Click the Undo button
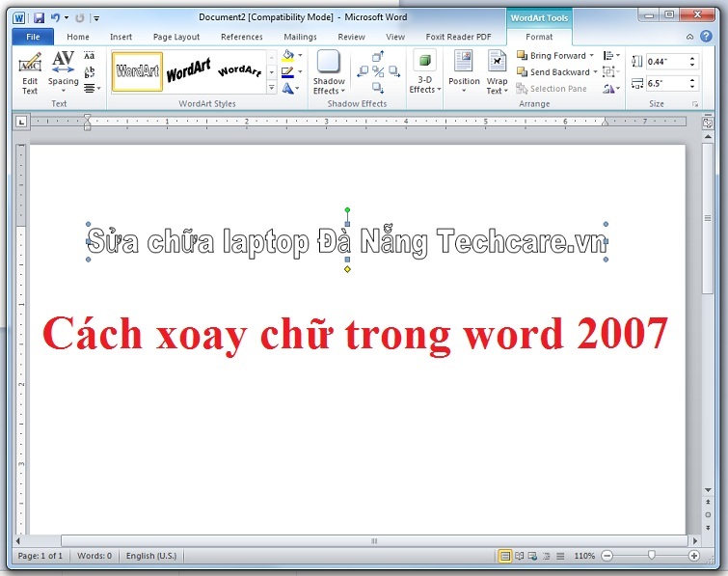This screenshot has height=576, width=728. (x=55, y=18)
